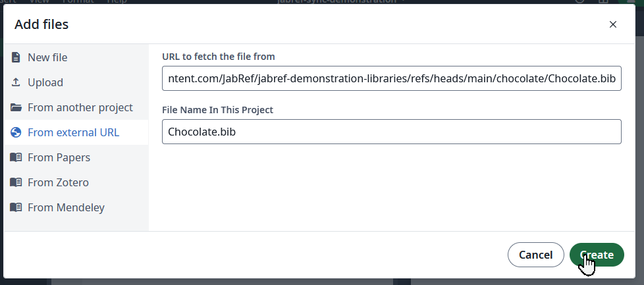
Task: Click the book icon beside From Mendeley
Action: (16, 207)
